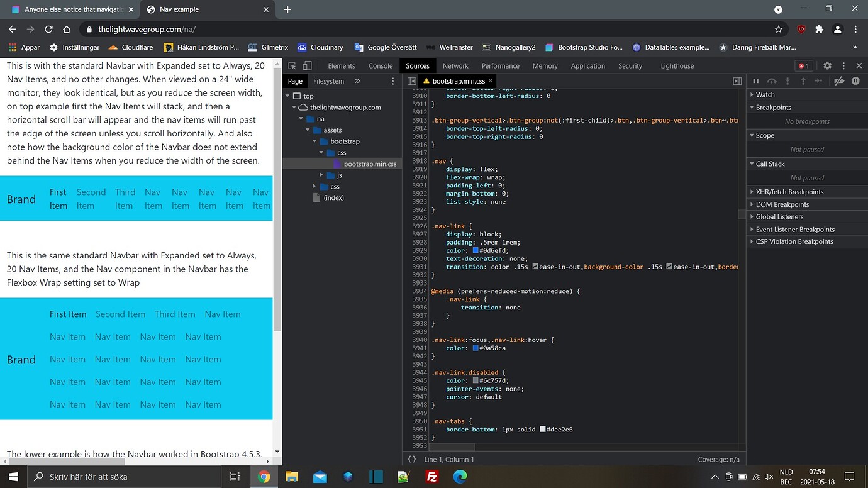868x488 pixels.
Task: Select the Filesystem navigator tab
Action: click(328, 81)
